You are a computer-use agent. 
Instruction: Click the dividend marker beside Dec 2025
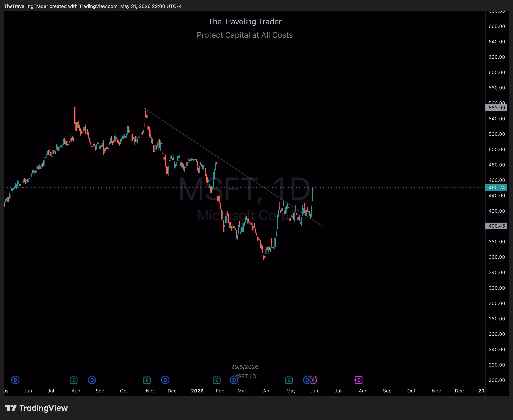coord(165,380)
